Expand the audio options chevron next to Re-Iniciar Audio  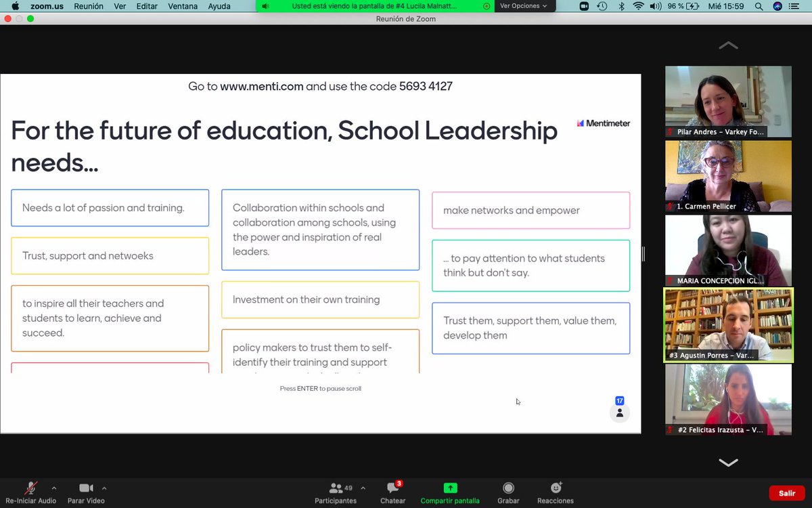coord(53,486)
